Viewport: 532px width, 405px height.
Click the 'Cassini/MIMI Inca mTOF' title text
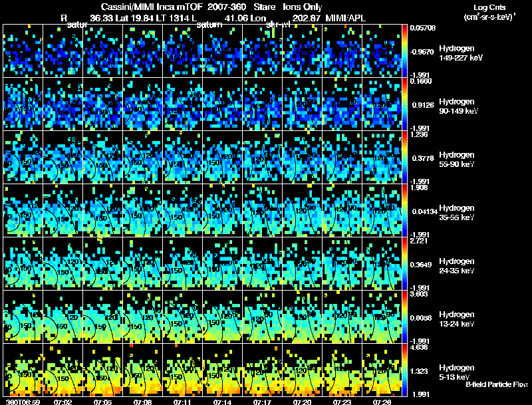click(x=152, y=7)
